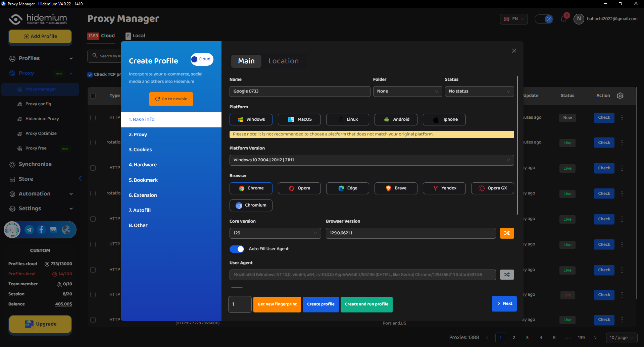Viewport: 644px width, 347px height.
Task: Click Create and run profile button
Action: tap(366, 304)
